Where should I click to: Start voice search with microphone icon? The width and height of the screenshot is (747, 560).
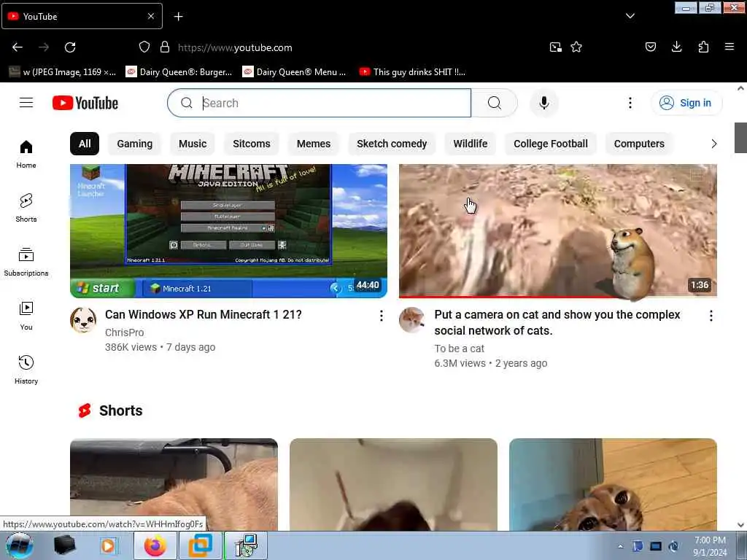(x=543, y=103)
